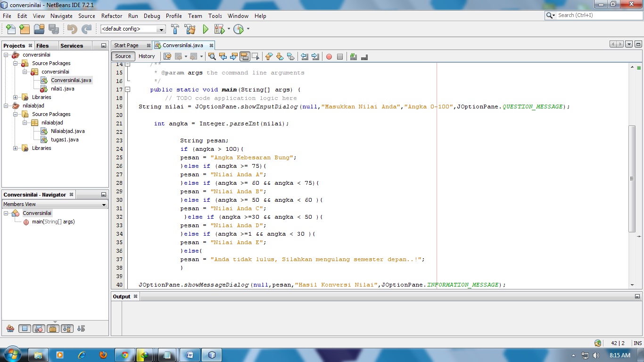Toggle Show Static Members in Navigator
The image size is (644, 362).
39,329
